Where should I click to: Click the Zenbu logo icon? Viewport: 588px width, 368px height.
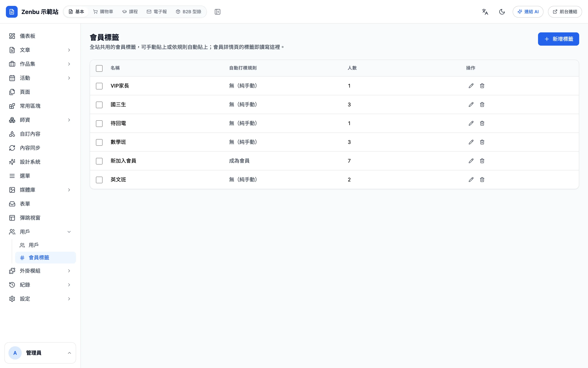12,12
